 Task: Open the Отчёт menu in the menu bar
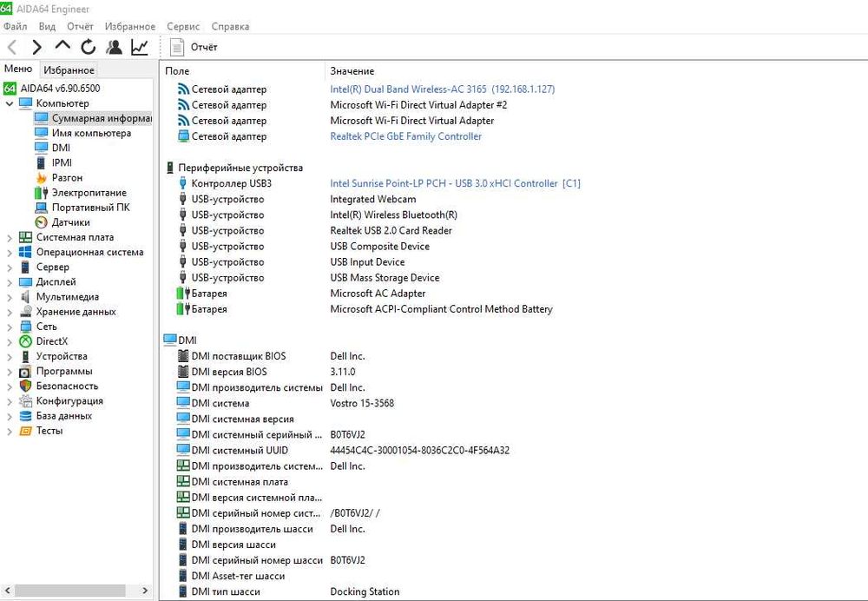(80, 26)
